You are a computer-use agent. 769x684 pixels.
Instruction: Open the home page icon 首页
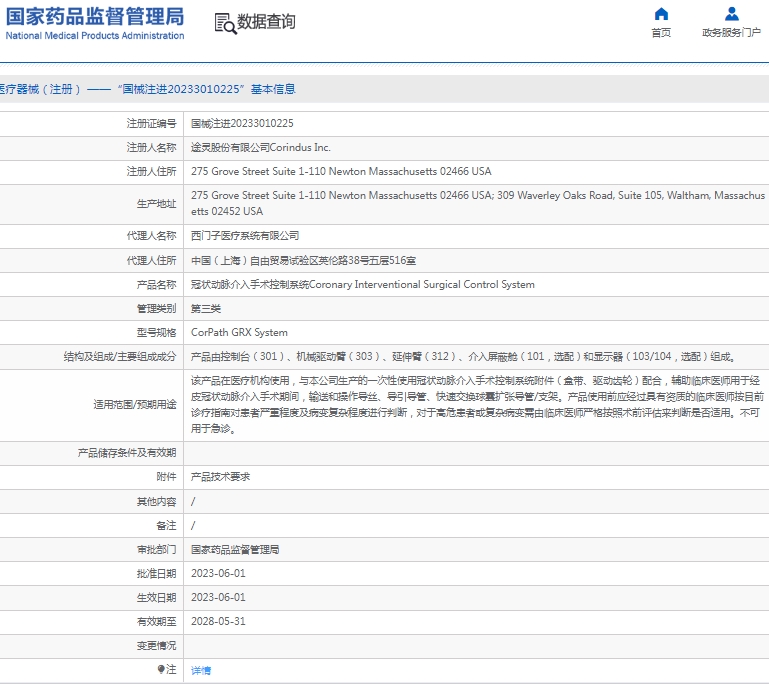coord(661,14)
